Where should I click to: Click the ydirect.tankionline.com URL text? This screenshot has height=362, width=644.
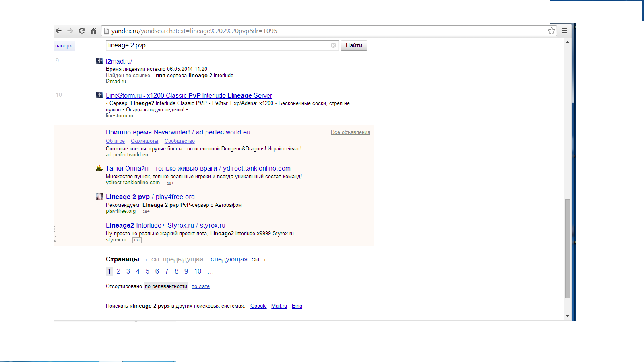(133, 183)
